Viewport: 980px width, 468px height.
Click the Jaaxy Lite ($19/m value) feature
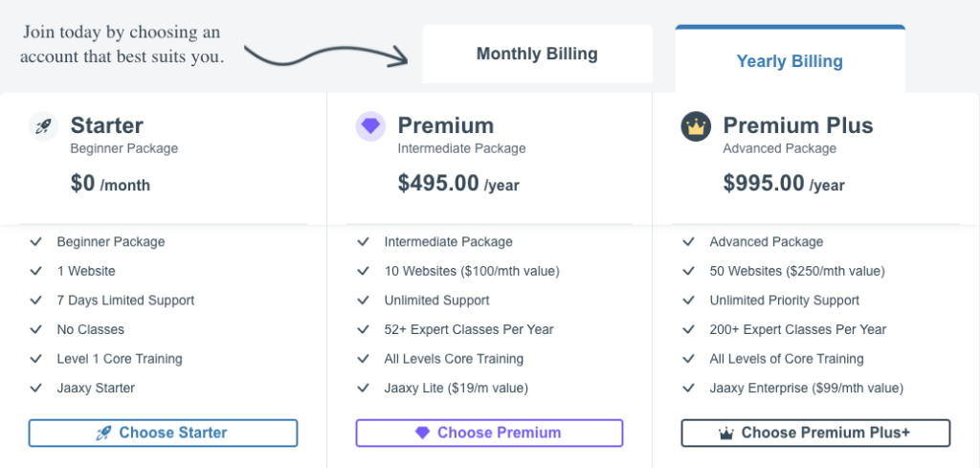[x=457, y=389]
